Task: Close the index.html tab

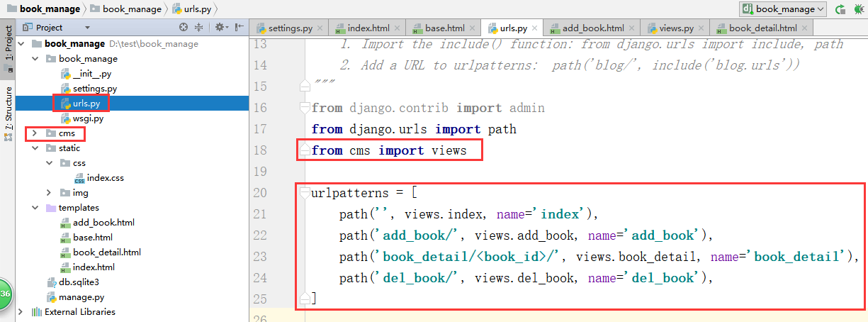Action: 398,29
